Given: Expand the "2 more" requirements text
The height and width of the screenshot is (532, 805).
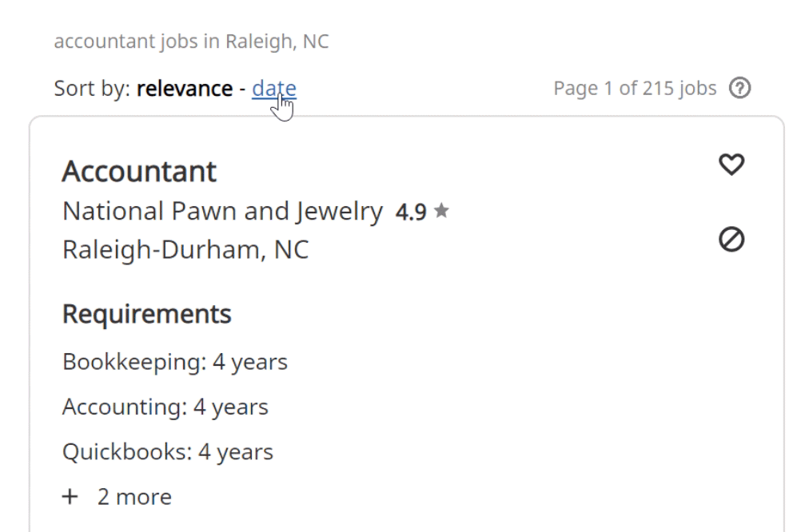Looking at the screenshot, I should 134,497.
